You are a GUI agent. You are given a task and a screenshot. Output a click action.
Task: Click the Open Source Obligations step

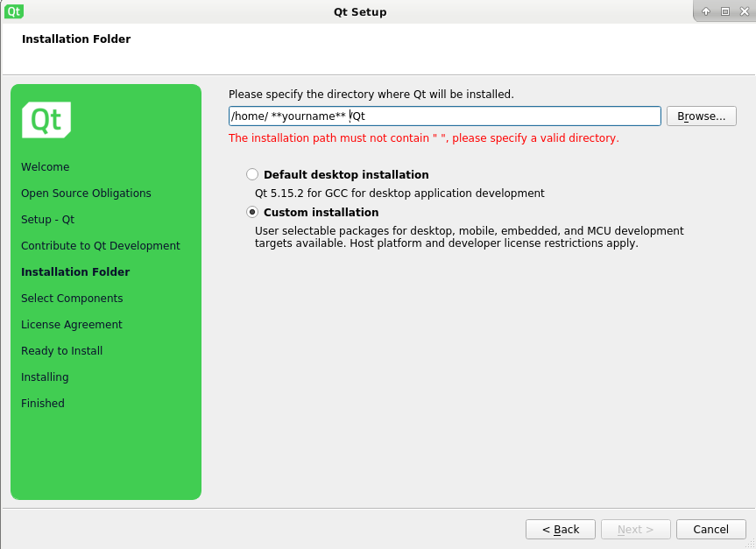(87, 194)
